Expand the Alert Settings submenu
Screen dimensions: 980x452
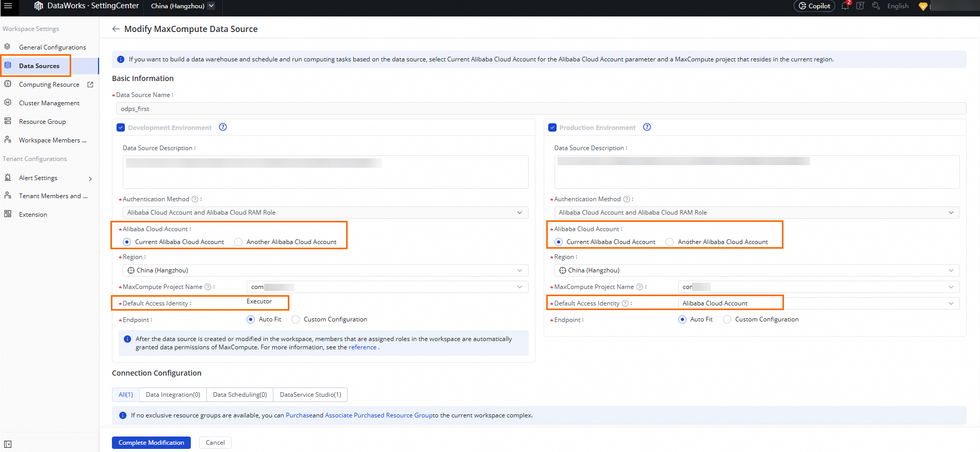click(x=90, y=179)
